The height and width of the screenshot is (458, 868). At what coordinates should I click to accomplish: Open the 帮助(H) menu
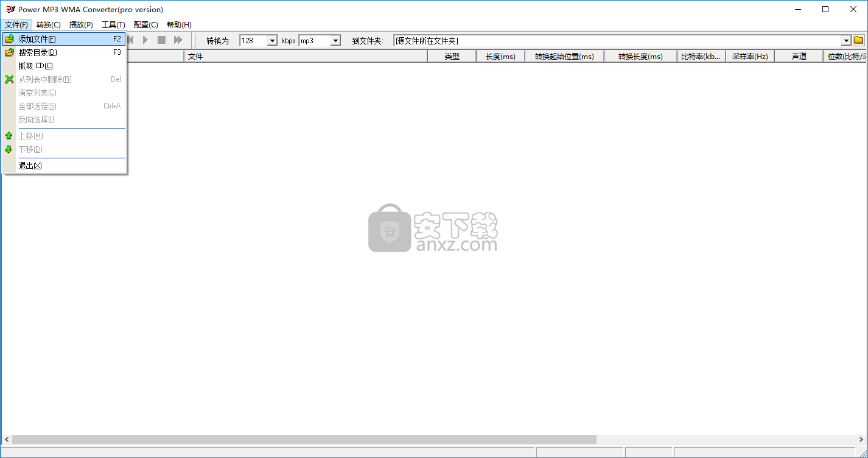tap(179, 25)
